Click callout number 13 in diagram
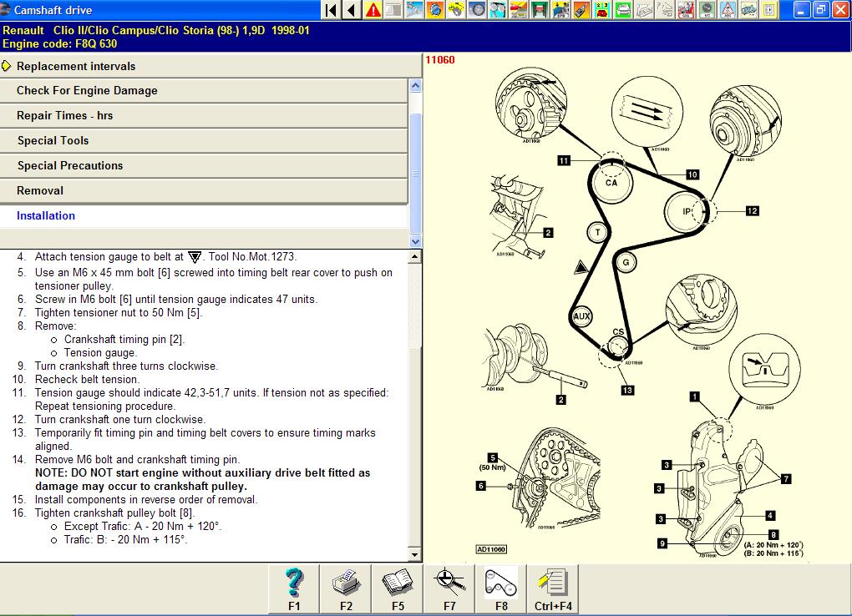Screen dimensions: 852x616 click(x=627, y=390)
